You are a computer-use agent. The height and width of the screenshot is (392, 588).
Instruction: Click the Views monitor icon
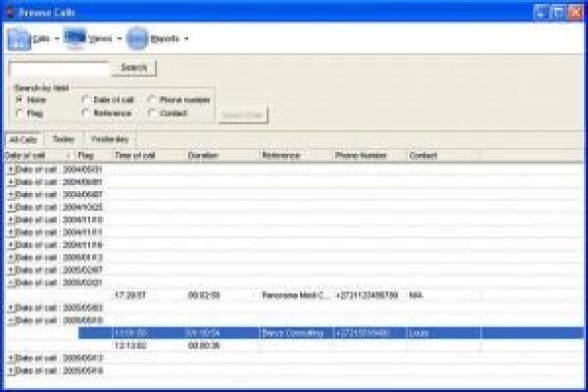[75, 37]
